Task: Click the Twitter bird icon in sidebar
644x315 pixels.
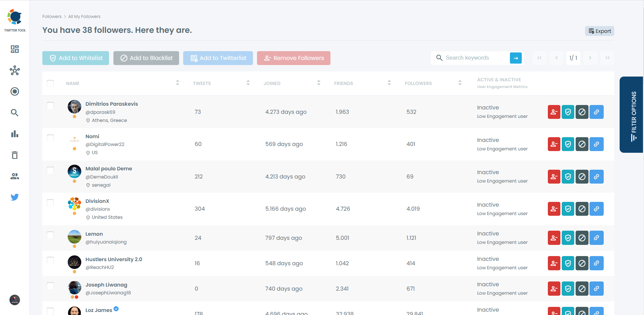Action: 15,197
